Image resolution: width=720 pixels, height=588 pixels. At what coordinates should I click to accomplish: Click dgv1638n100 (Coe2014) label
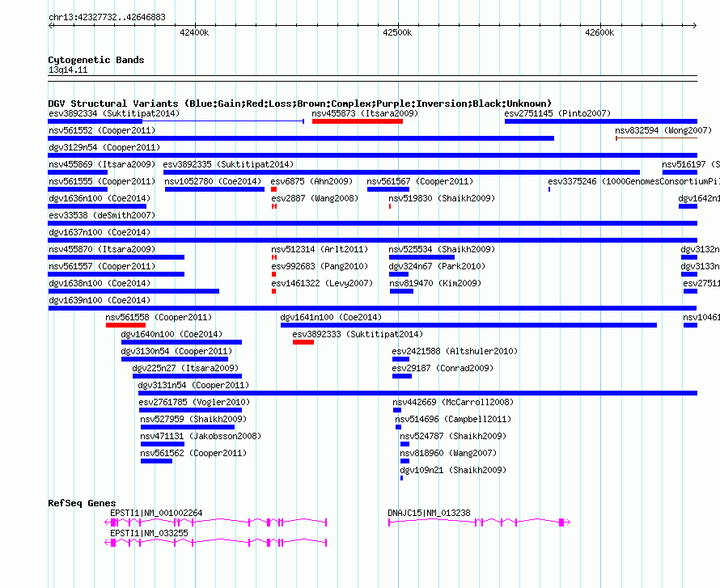click(x=100, y=283)
